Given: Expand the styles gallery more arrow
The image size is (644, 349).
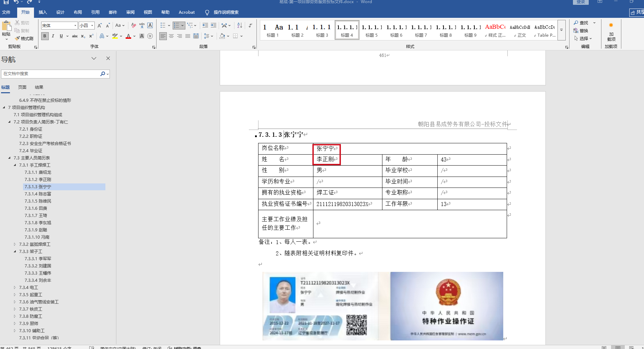Looking at the screenshot, I should click(562, 30).
